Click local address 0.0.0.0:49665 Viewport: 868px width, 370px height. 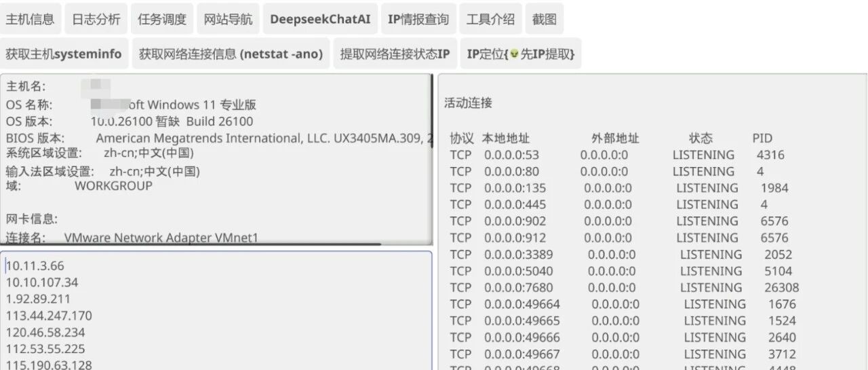pyautogui.click(x=522, y=320)
